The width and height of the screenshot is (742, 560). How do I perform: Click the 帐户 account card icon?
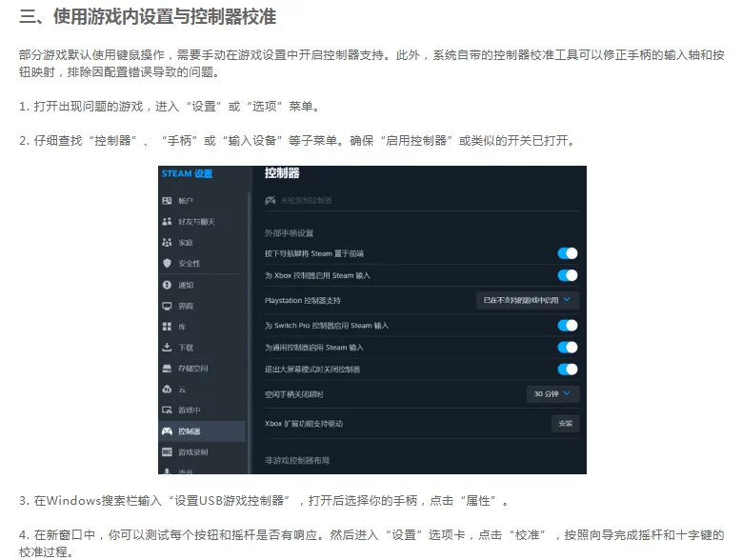tap(167, 201)
